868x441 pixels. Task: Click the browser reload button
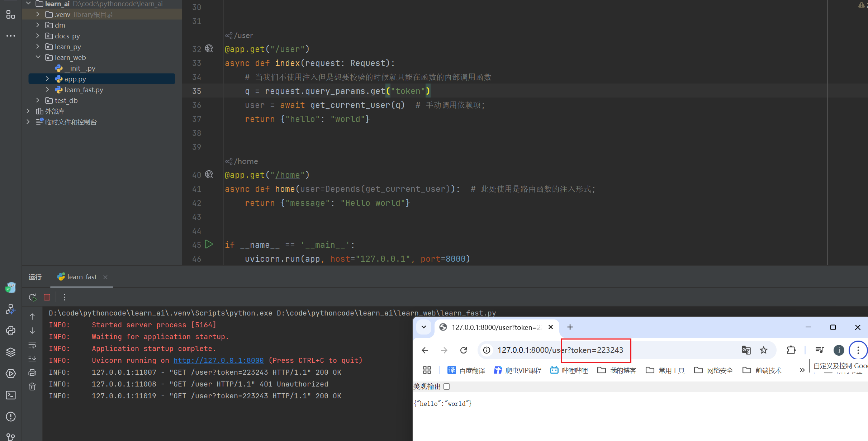[464, 350]
